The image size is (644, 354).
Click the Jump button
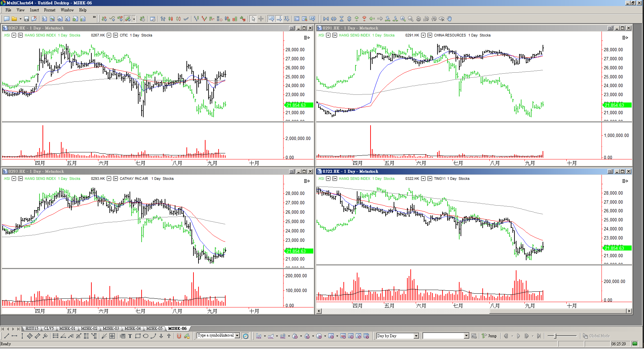(489, 336)
